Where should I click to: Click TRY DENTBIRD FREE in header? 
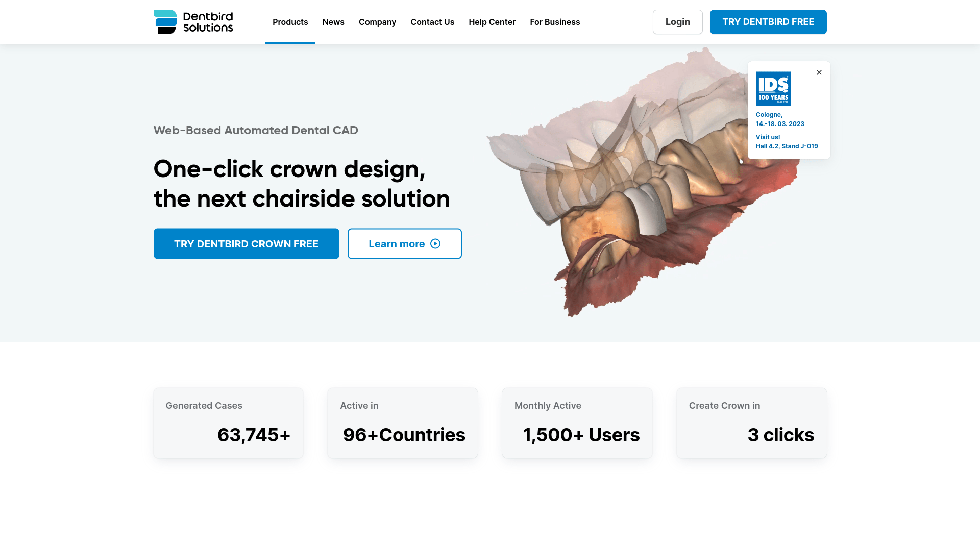click(768, 22)
